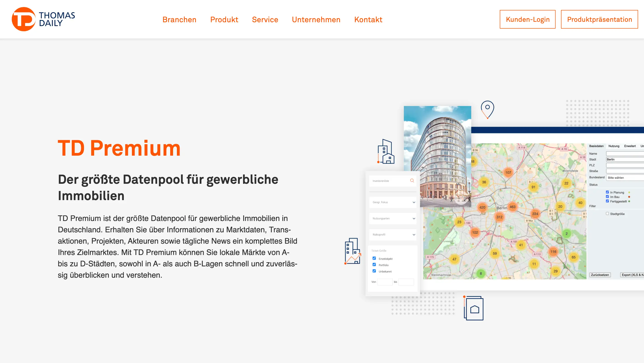Click map cluster marker 107

click(508, 172)
